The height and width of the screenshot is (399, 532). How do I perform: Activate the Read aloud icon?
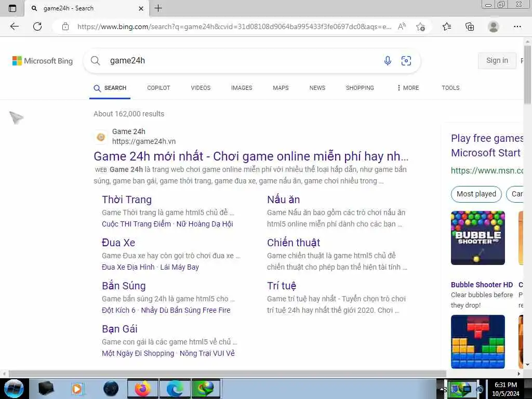[x=402, y=26]
